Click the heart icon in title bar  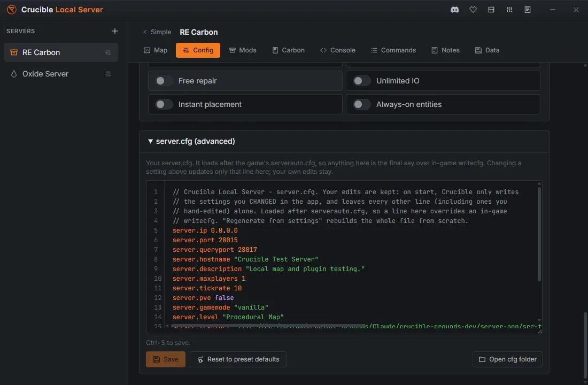[x=473, y=10]
